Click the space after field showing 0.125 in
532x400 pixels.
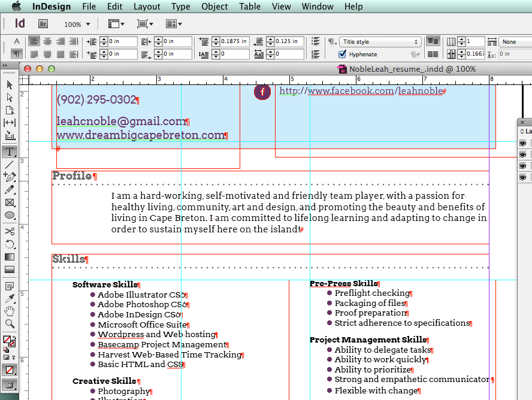[x=289, y=41]
